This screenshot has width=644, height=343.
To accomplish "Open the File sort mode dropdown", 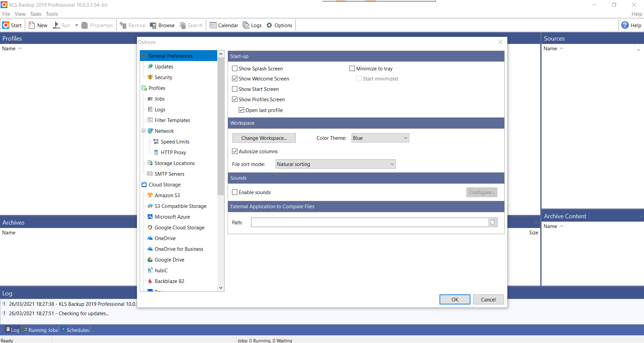I will point(335,164).
